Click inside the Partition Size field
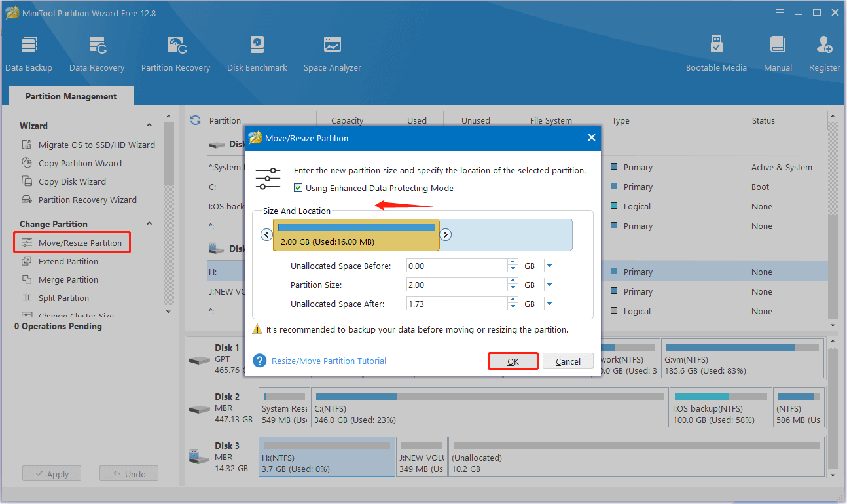Viewport: 847px width, 504px height. [x=457, y=285]
